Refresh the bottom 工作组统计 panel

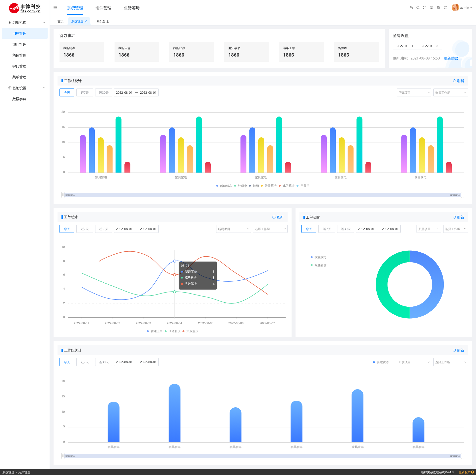click(x=458, y=350)
